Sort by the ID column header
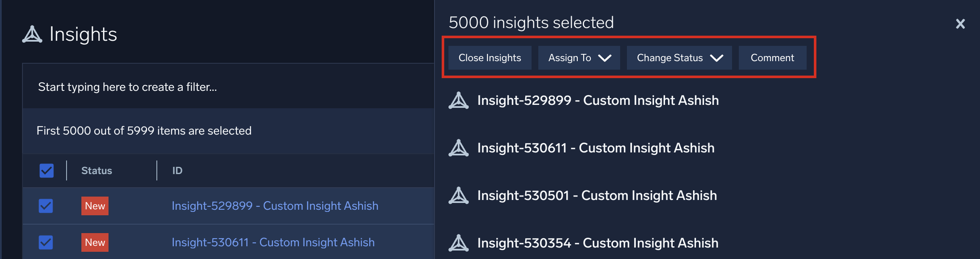The height and width of the screenshot is (259, 980). 177,171
